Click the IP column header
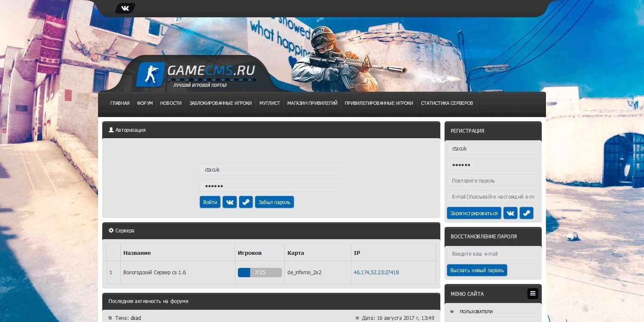This screenshot has height=322, width=644. click(357, 253)
